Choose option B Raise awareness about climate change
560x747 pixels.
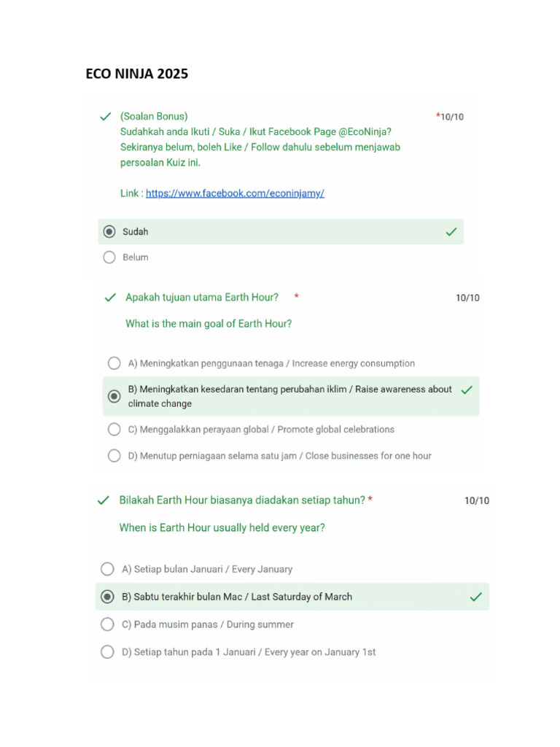click(x=114, y=396)
